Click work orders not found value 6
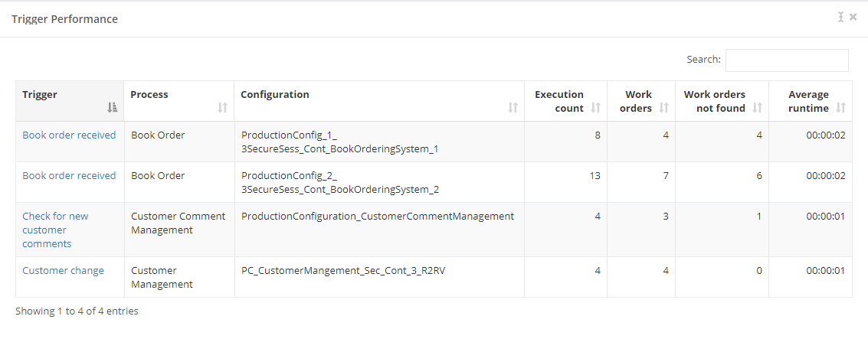 click(759, 175)
